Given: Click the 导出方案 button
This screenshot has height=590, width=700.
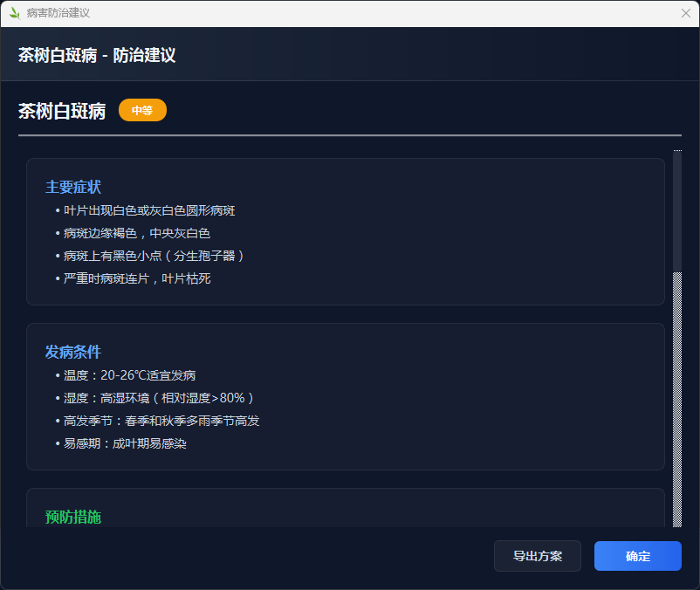Looking at the screenshot, I should 537,556.
